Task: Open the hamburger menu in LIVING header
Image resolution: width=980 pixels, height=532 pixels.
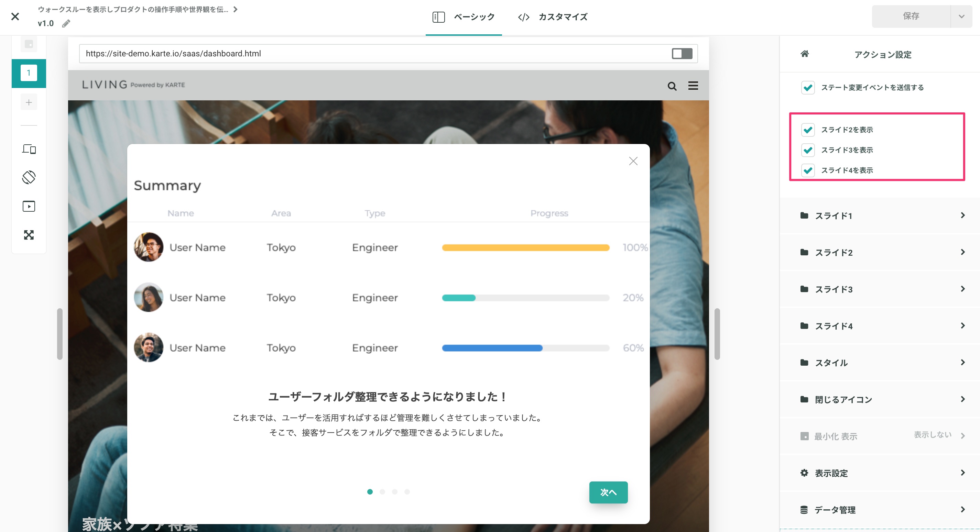Action: 693,86
